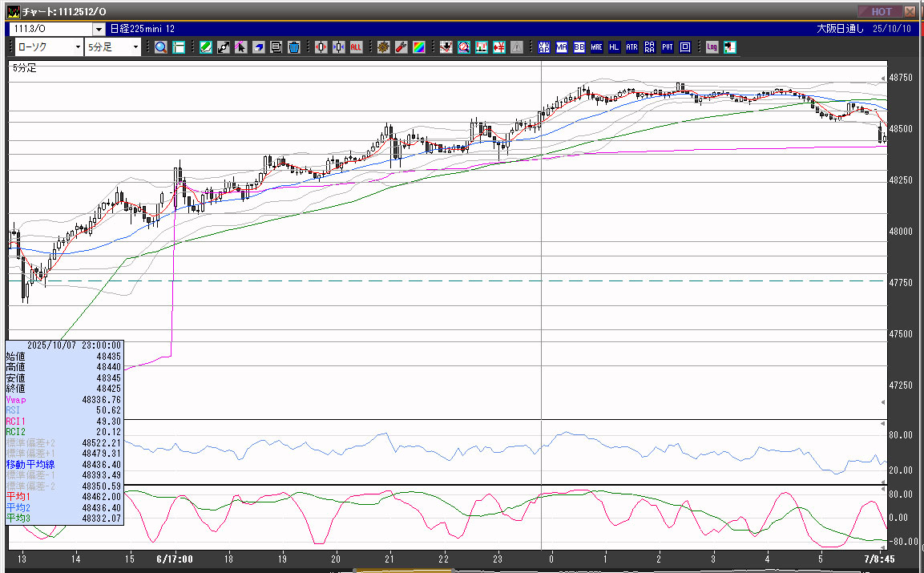The width and height of the screenshot is (924, 573).
Task: Toggle Log scale display
Action: (x=712, y=47)
